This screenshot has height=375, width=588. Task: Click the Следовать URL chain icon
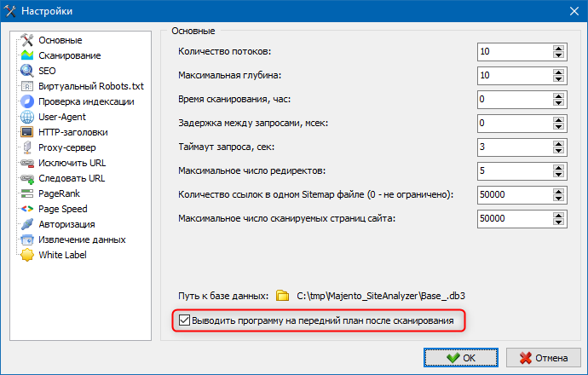27,178
